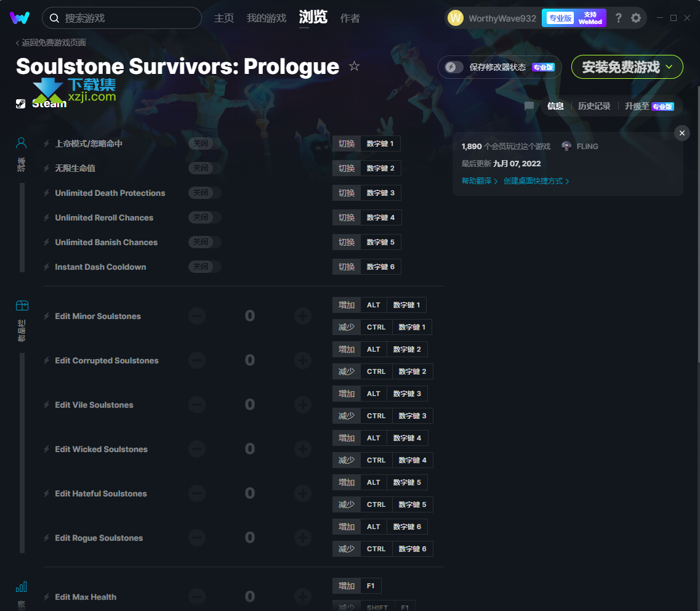Toggle Unlimited Reroll Chances switch
This screenshot has height=611, width=700.
205,217
